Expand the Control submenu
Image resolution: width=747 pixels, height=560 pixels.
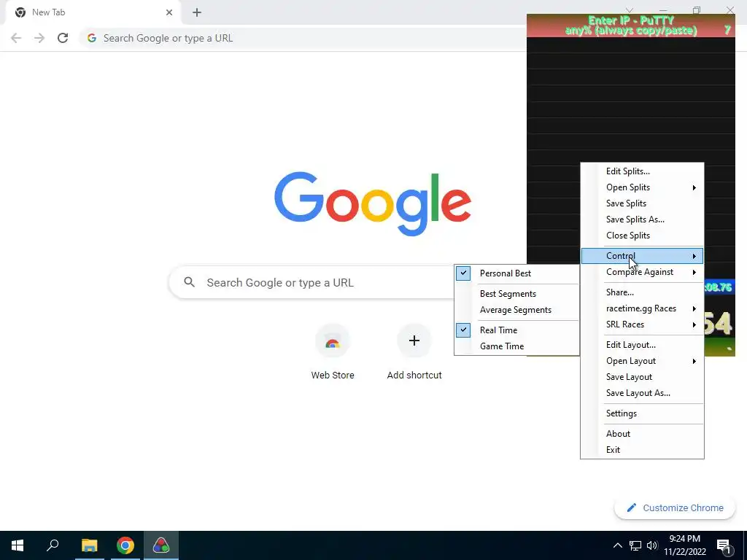[642, 256]
